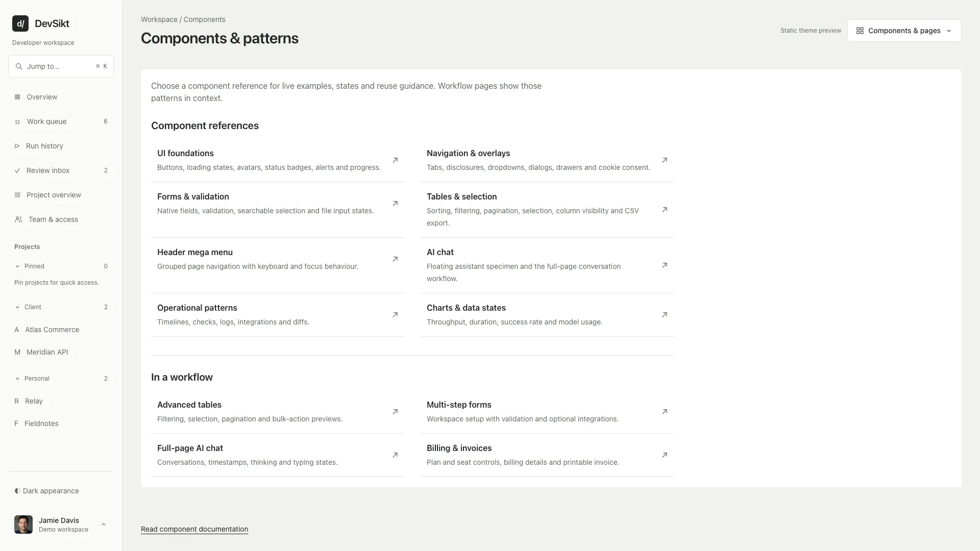Open the UI foundations reference title
This screenshot has width=980, height=551.
click(x=185, y=153)
